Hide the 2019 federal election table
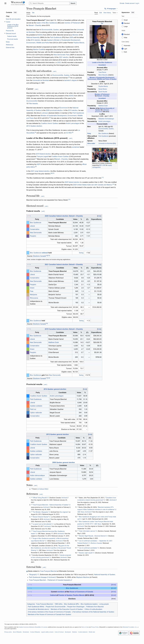The width and height of the screenshot is (144, 644). (99, 329)
